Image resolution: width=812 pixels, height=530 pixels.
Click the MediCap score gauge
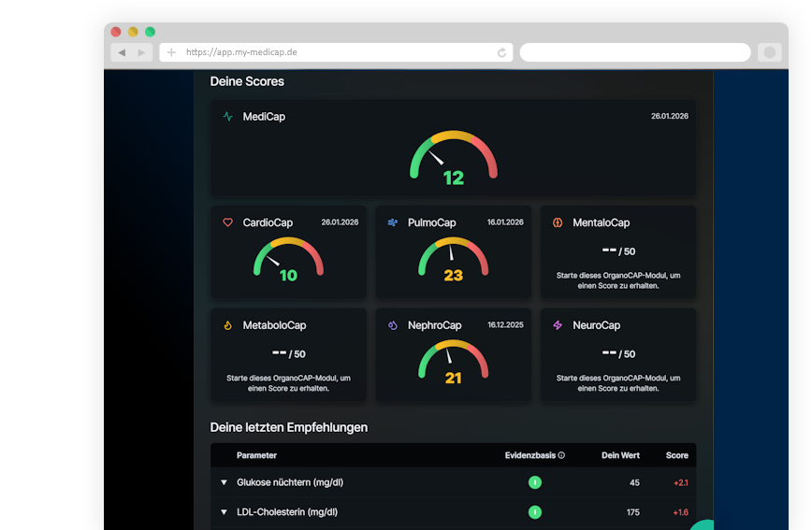point(454,159)
